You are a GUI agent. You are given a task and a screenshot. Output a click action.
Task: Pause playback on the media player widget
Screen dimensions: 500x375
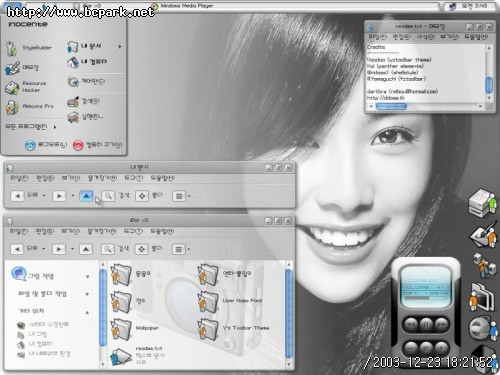426,323
